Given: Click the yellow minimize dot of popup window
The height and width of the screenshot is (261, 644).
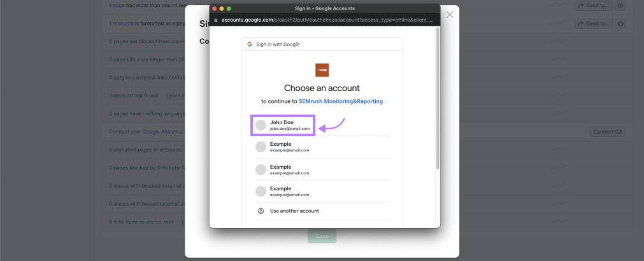Looking at the screenshot, I should [x=222, y=8].
